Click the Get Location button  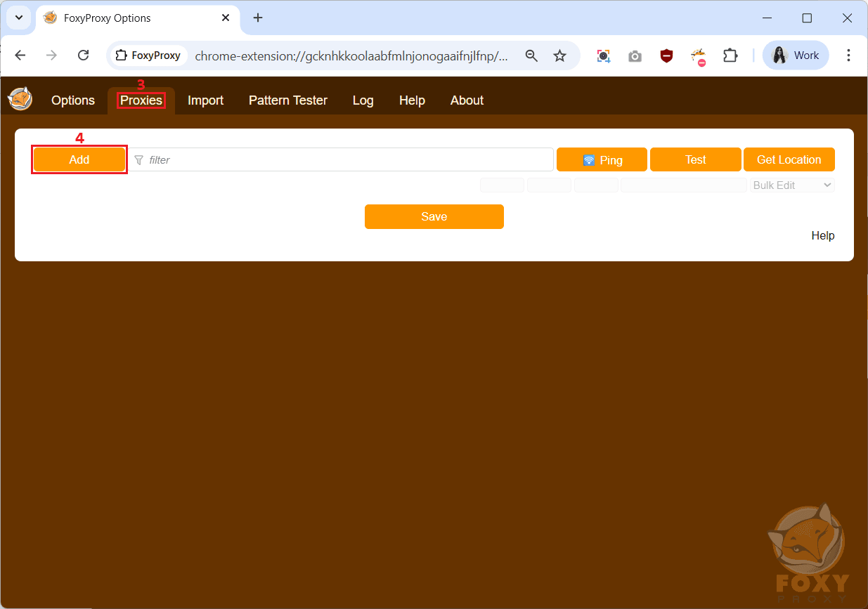(789, 160)
